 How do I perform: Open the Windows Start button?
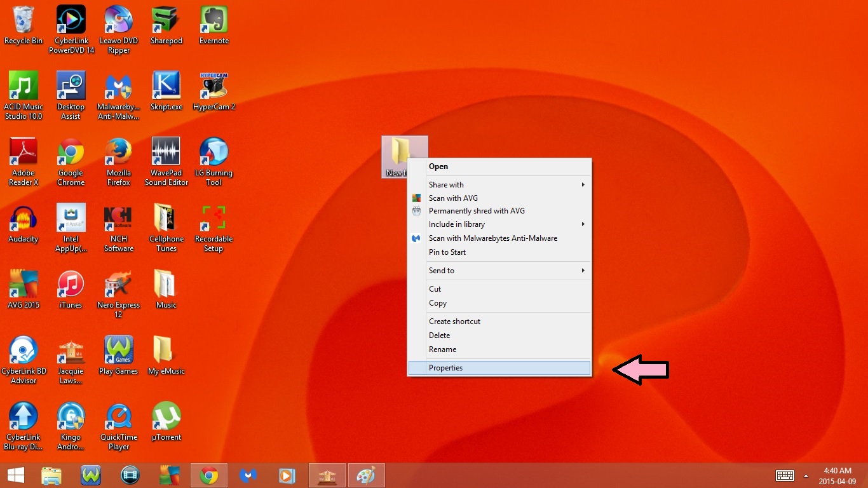15,475
